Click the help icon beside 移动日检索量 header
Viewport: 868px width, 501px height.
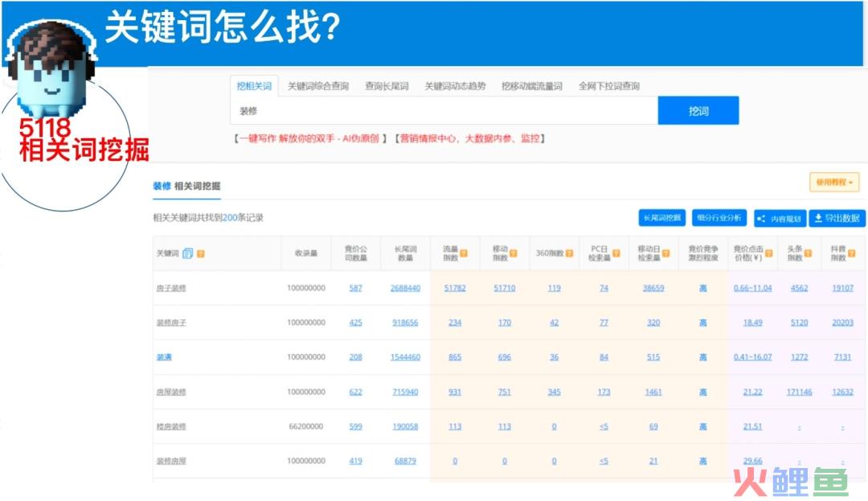(x=666, y=253)
